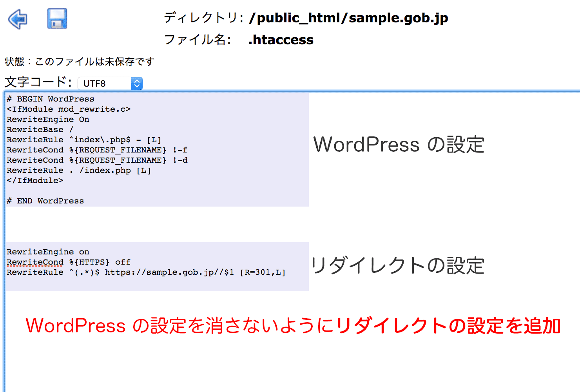
Task: Open the UTF8 character encoding dropdown
Action: tap(110, 83)
